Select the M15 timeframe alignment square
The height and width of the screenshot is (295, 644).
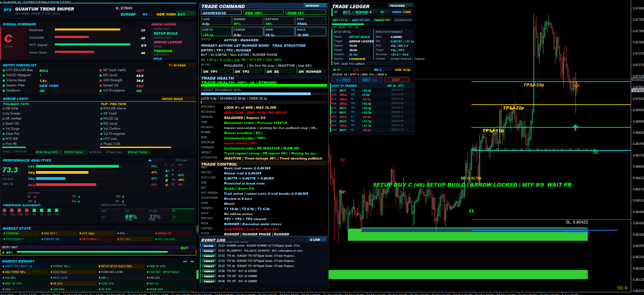pyautogui.click(x=12, y=210)
